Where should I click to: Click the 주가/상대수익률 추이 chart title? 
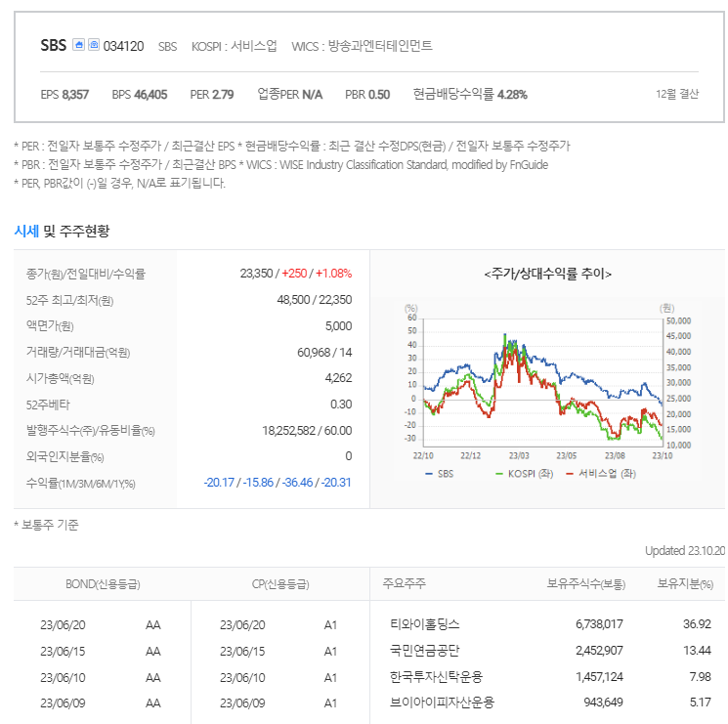click(x=547, y=274)
